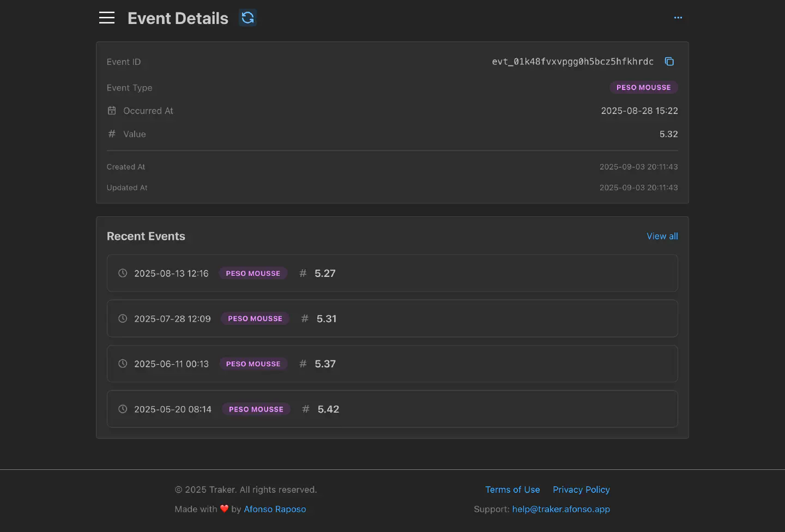Click clock icon on 2025-07-28 event row
The height and width of the screenshot is (532, 785).
[123, 318]
